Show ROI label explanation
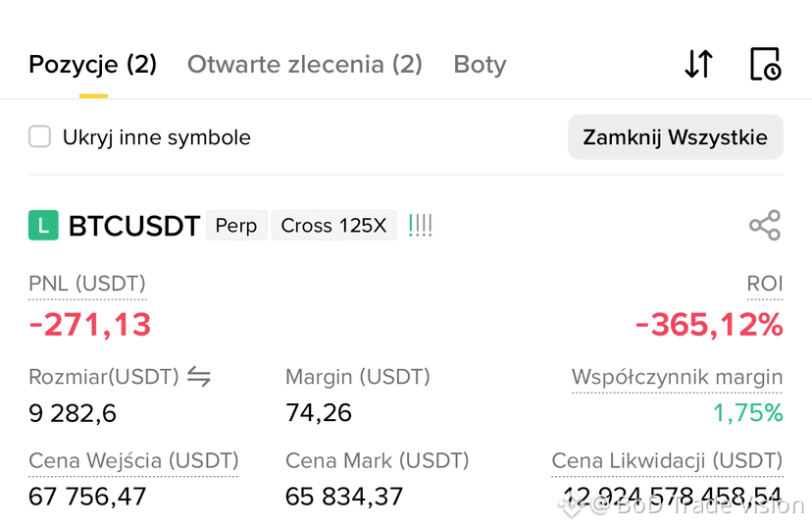The height and width of the screenshot is (529, 812). pos(765,284)
